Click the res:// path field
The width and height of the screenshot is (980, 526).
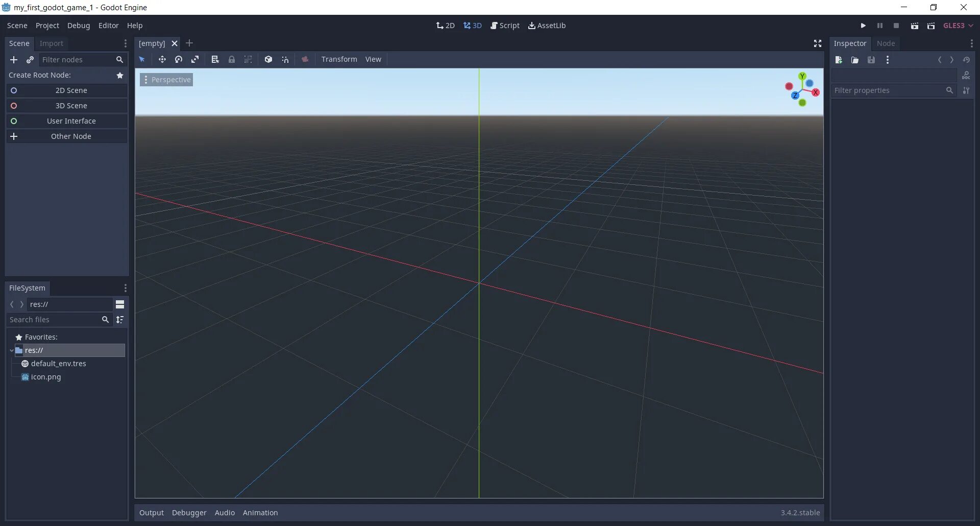(x=69, y=304)
